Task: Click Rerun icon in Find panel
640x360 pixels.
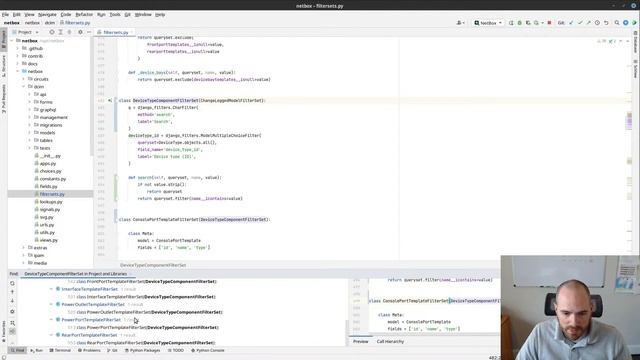Action: click(x=12, y=283)
